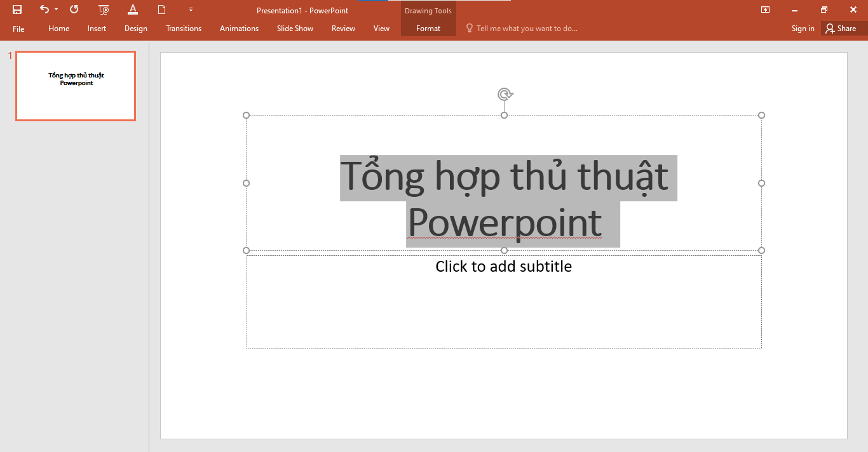Close the PowerPoint window
Image resolution: width=868 pixels, height=452 pixels.
pos(853,10)
